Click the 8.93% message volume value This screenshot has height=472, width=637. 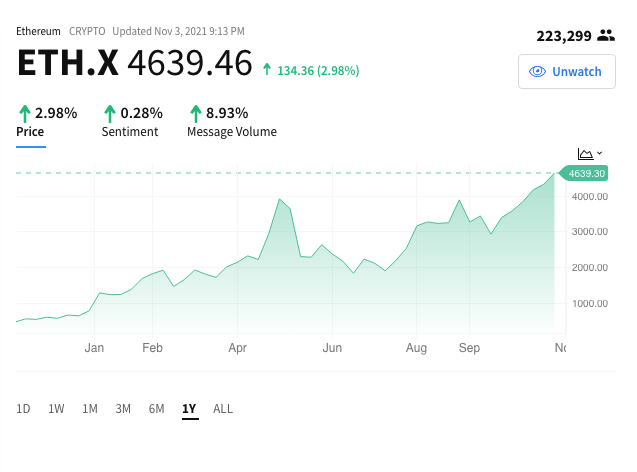[227, 113]
